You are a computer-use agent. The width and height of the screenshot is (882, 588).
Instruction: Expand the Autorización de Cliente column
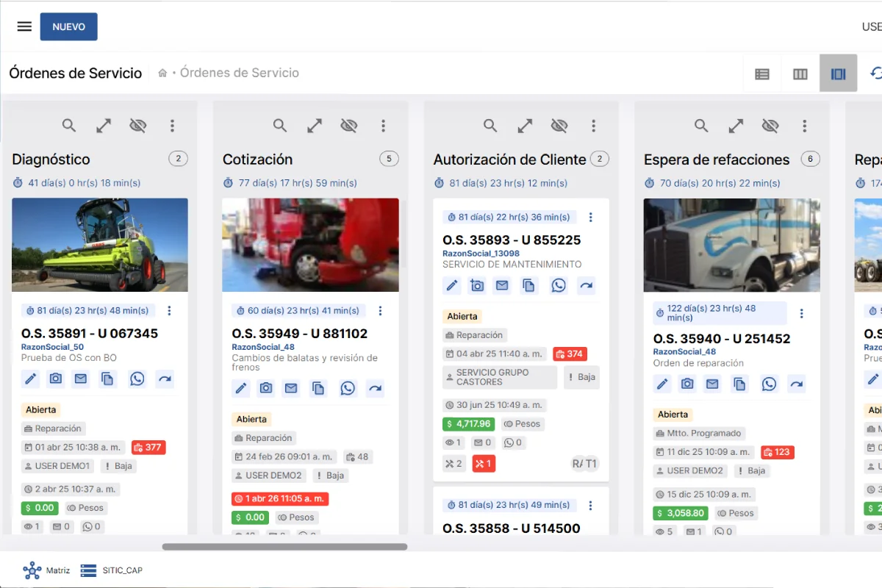click(x=525, y=126)
